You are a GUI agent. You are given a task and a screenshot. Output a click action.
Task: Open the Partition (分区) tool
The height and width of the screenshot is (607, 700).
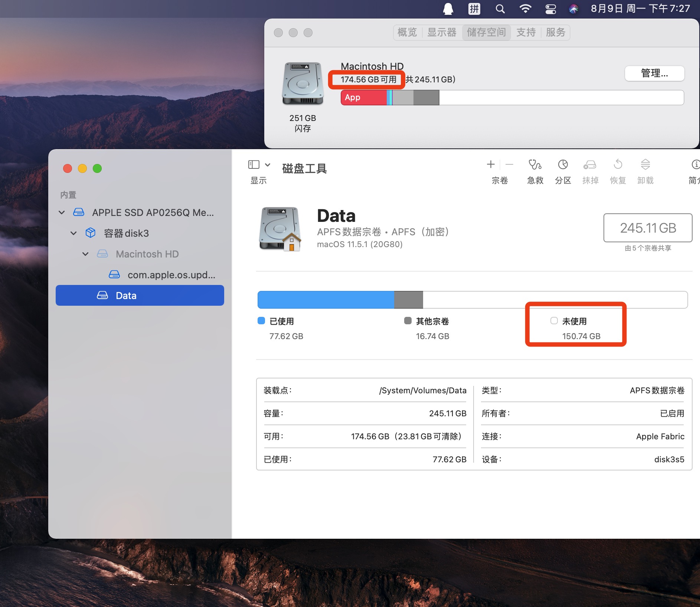pyautogui.click(x=563, y=165)
